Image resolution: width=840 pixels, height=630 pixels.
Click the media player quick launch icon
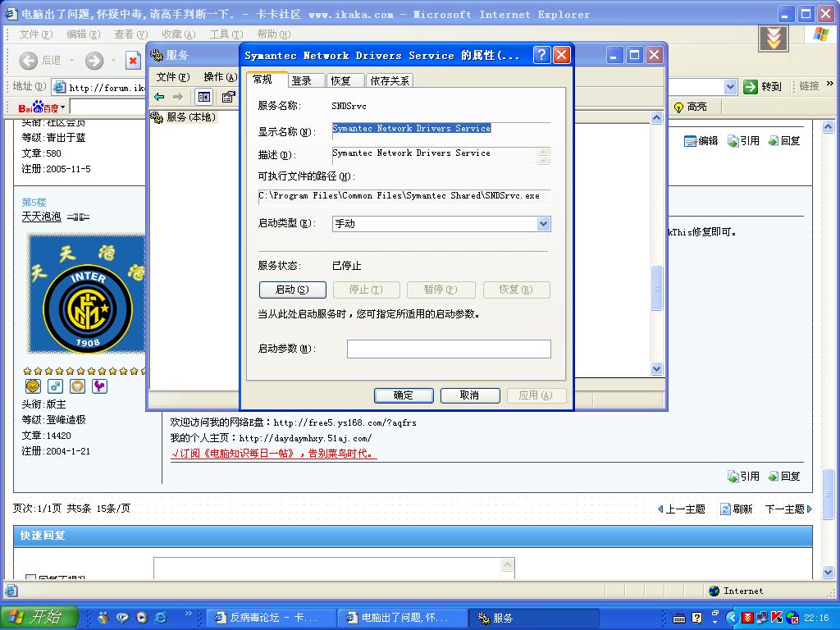141,617
